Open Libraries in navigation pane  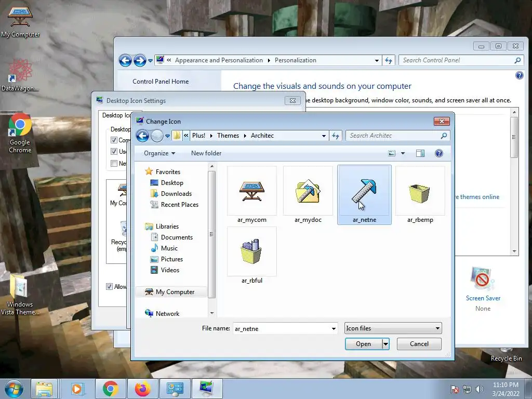pyautogui.click(x=167, y=227)
